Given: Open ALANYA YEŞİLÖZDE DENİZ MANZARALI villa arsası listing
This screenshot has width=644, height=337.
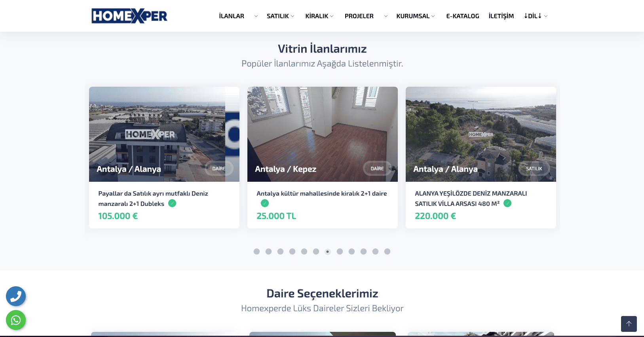Looking at the screenshot, I should (x=471, y=198).
